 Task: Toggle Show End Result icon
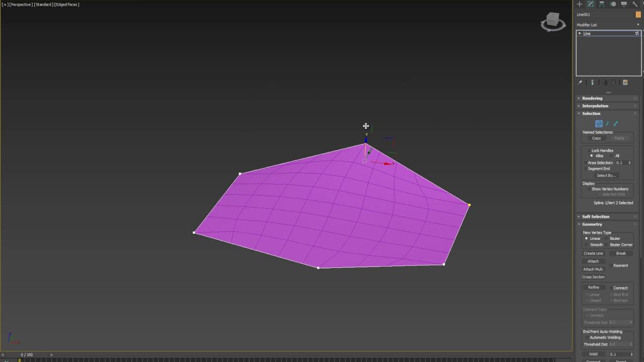point(592,82)
